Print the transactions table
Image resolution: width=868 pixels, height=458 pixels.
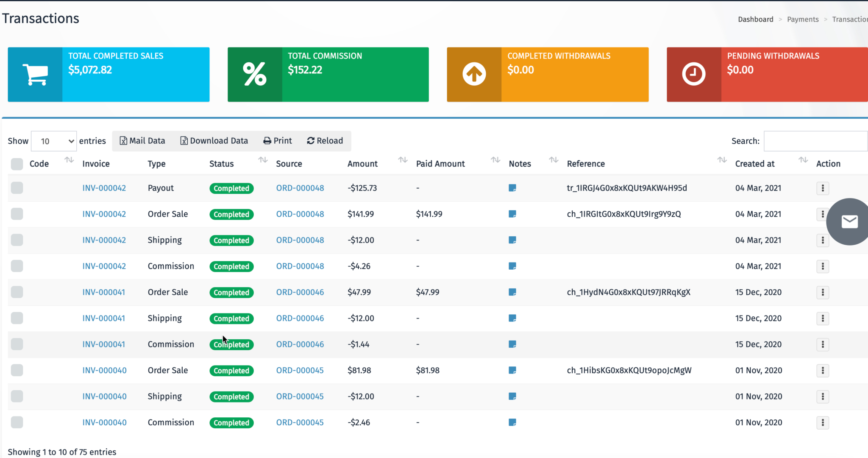click(277, 140)
